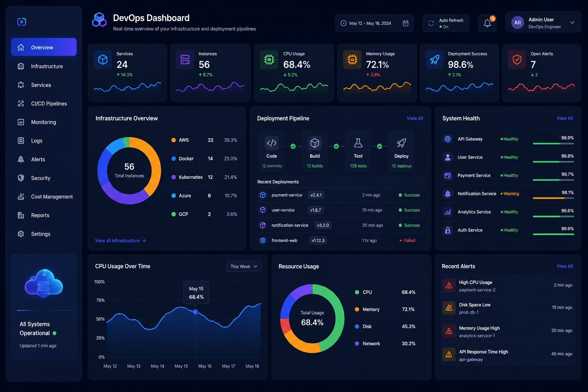The image size is (588, 392).
Task: Open Infrastructure section
Action: click(x=44, y=66)
